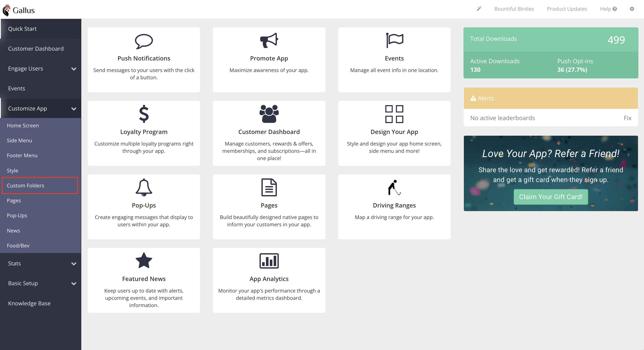644x350 pixels.
Task: Open the magic wand tool in header
Action: [x=479, y=9]
